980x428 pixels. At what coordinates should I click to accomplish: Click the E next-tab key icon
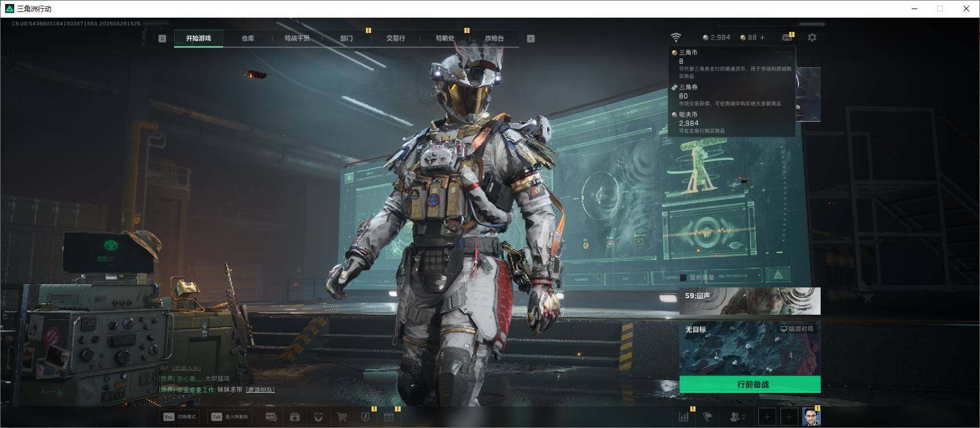(530, 38)
